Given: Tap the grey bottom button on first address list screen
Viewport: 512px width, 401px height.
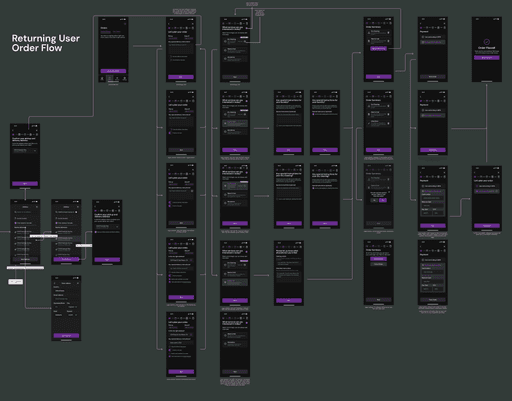Looking at the screenshot, I should [x=25, y=259].
